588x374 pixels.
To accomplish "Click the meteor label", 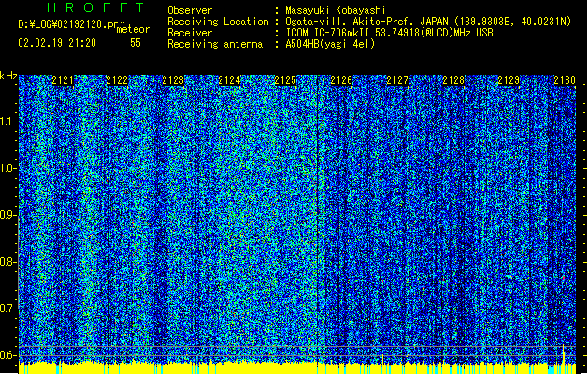I will (133, 29).
